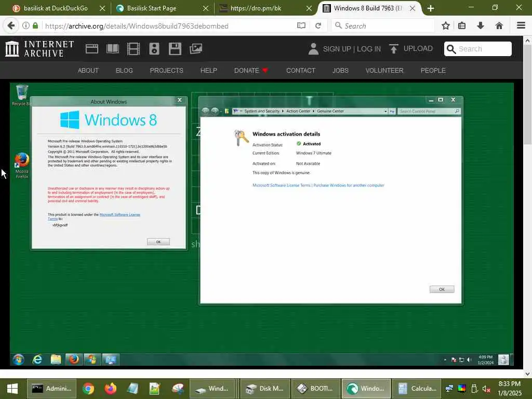The image size is (532, 399).
Task: Click the green padlock security icon
Action: point(35,26)
